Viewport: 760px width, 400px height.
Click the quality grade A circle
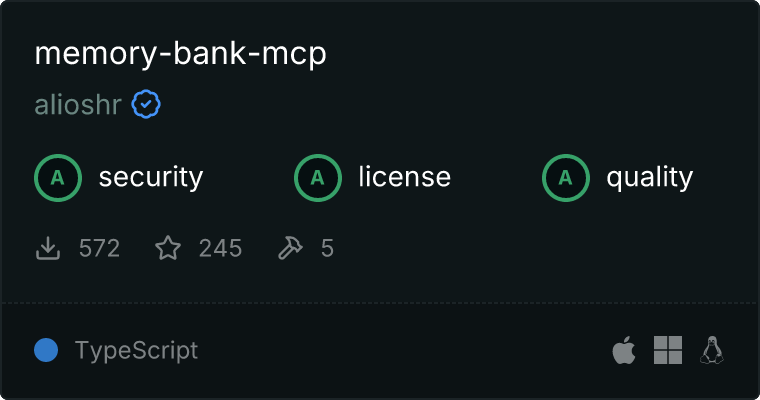tap(566, 178)
